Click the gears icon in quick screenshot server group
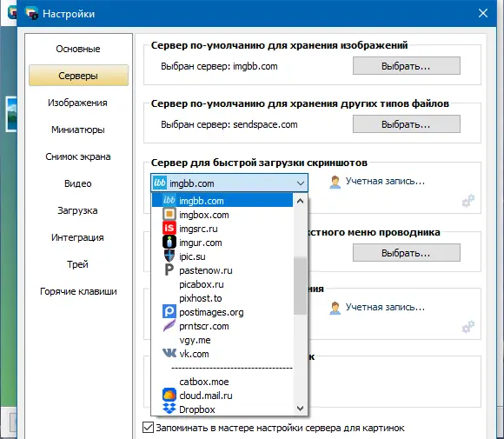The width and height of the screenshot is (504, 439). 468,201
